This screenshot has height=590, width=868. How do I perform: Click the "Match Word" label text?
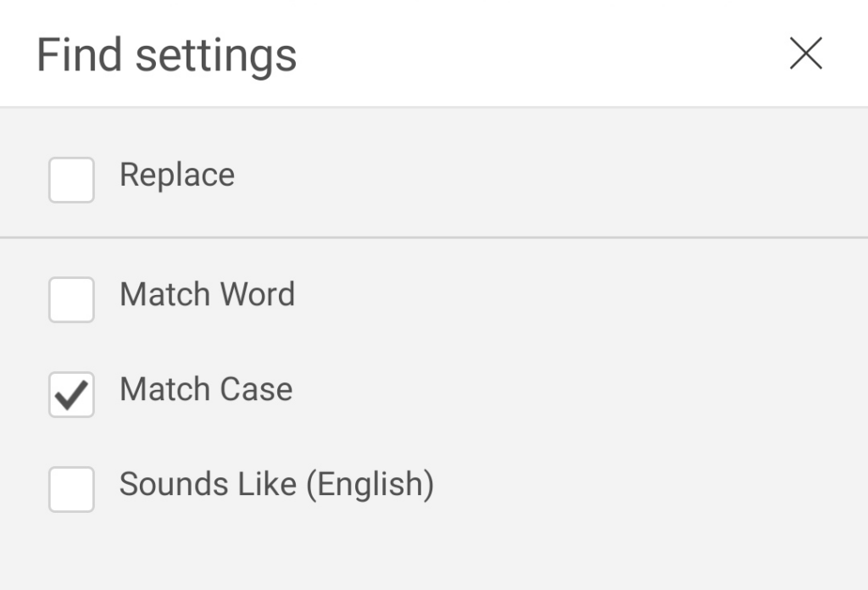tap(207, 294)
